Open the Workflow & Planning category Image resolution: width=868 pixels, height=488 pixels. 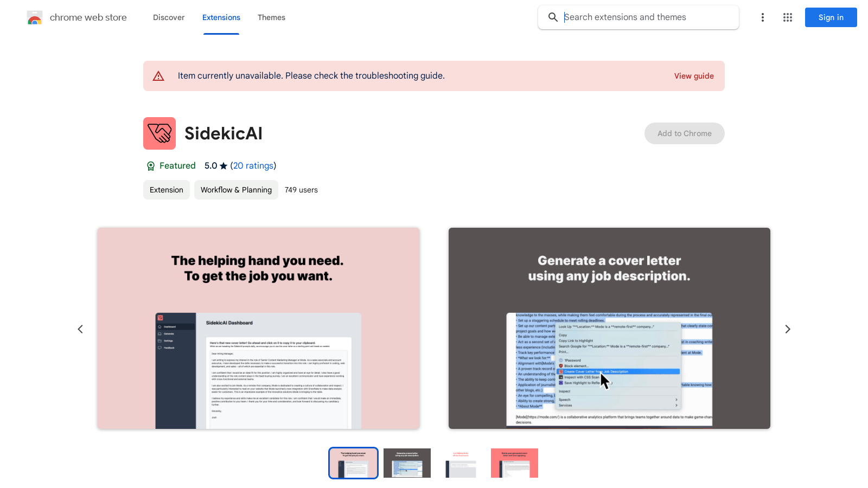236,190
